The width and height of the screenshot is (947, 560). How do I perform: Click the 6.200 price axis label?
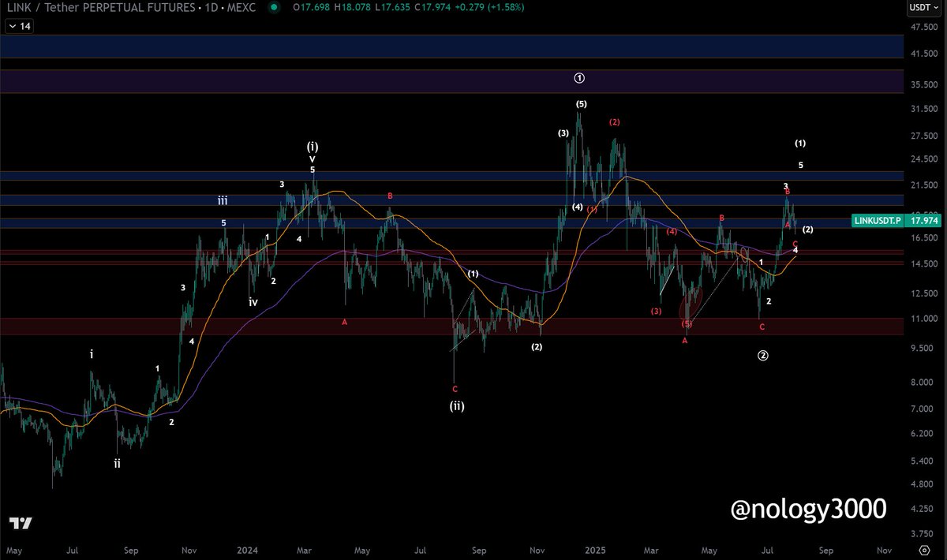(x=923, y=434)
